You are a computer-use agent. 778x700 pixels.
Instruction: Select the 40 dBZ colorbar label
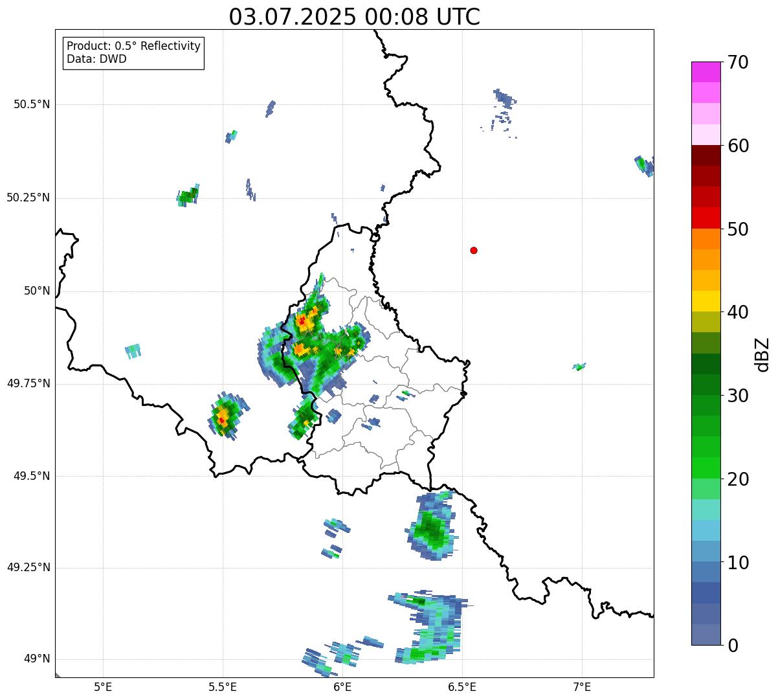(737, 312)
